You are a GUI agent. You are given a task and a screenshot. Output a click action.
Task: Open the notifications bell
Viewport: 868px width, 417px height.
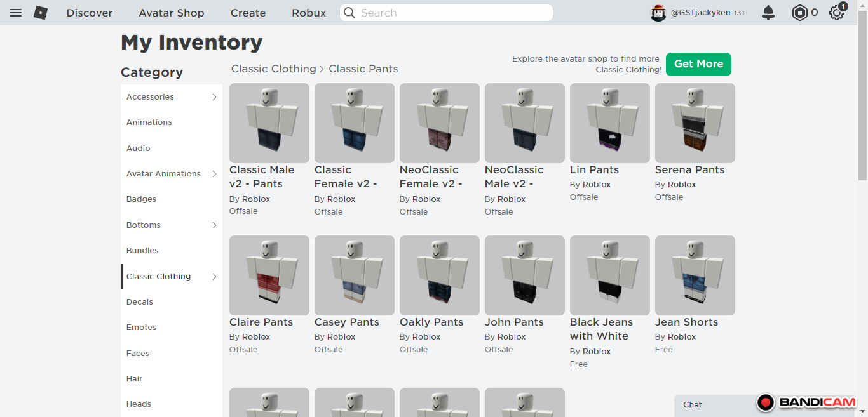(x=768, y=13)
